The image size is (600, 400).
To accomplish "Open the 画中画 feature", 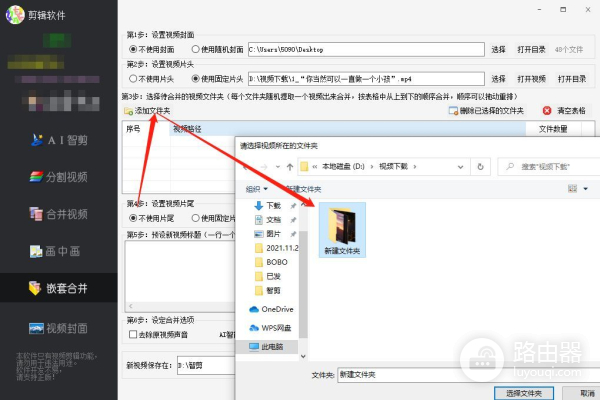I will [55, 251].
